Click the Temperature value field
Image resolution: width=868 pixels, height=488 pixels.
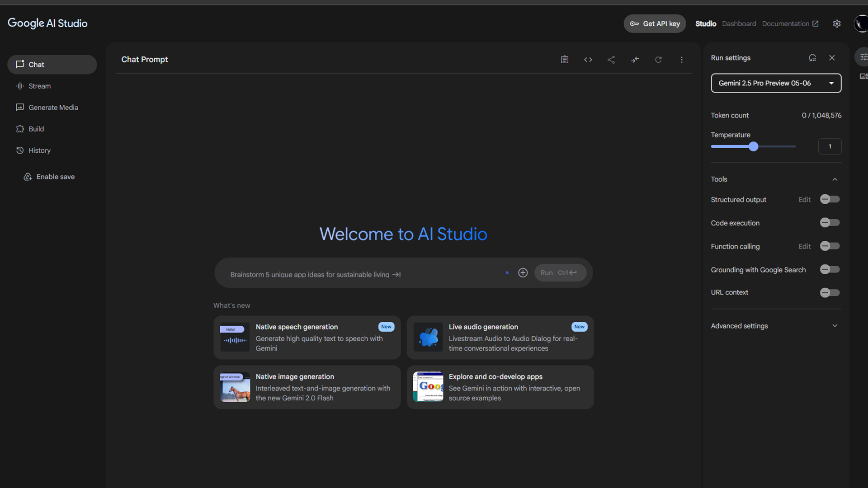tap(830, 146)
